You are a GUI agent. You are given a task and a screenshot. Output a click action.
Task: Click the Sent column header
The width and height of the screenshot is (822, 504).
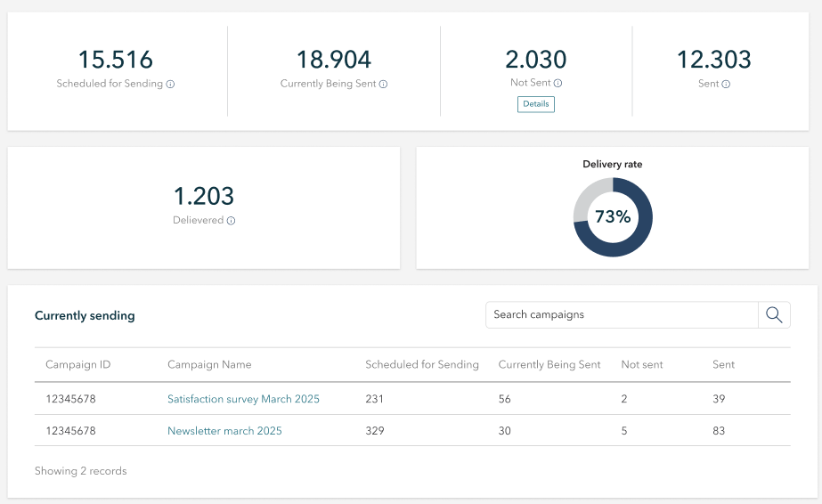(723, 364)
